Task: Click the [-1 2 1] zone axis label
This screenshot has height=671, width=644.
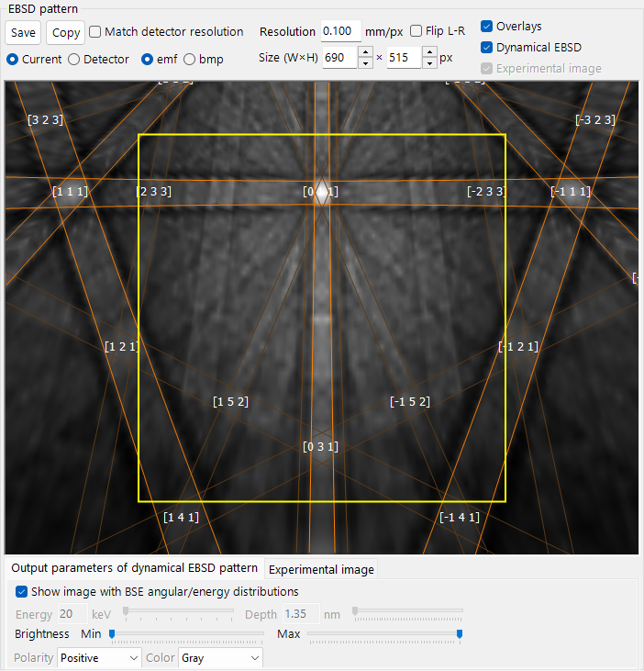Action: click(x=518, y=347)
